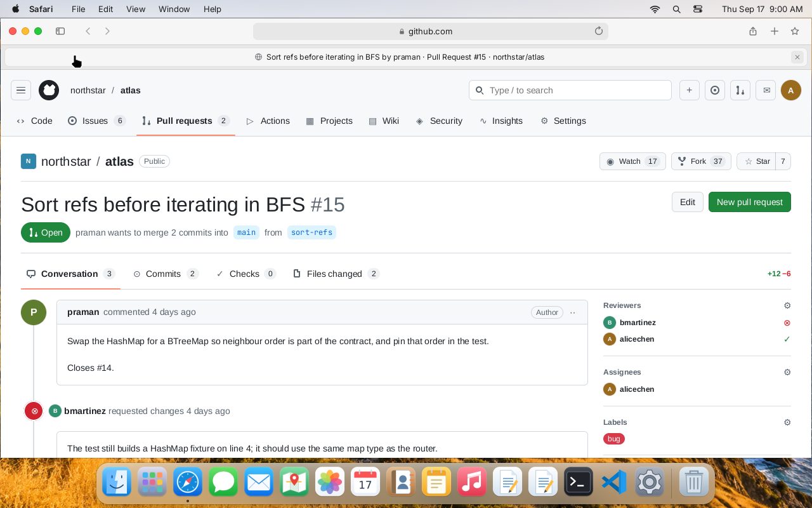The image size is (812, 508).
Task: Toggle the Safari sidebar
Action: [x=60, y=31]
